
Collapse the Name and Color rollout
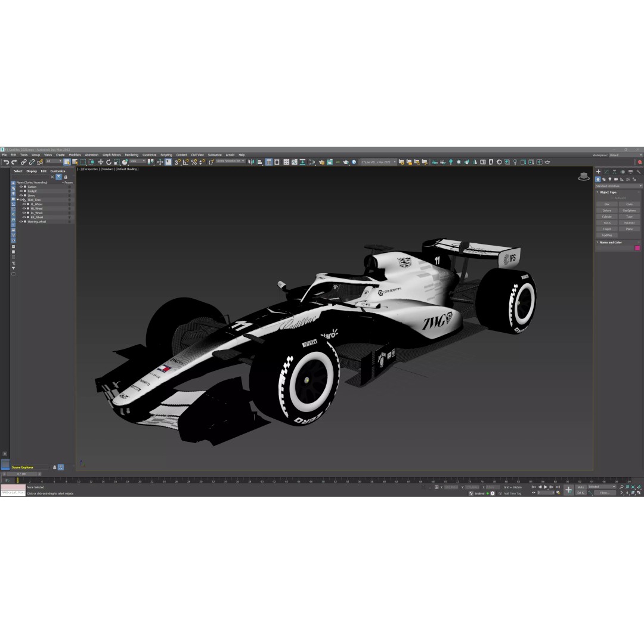click(x=609, y=242)
